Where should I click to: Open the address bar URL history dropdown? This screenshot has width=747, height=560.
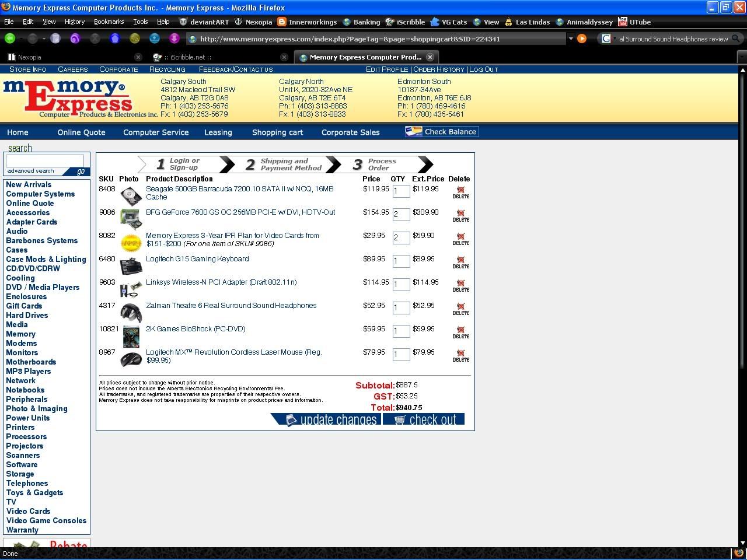[x=570, y=39]
